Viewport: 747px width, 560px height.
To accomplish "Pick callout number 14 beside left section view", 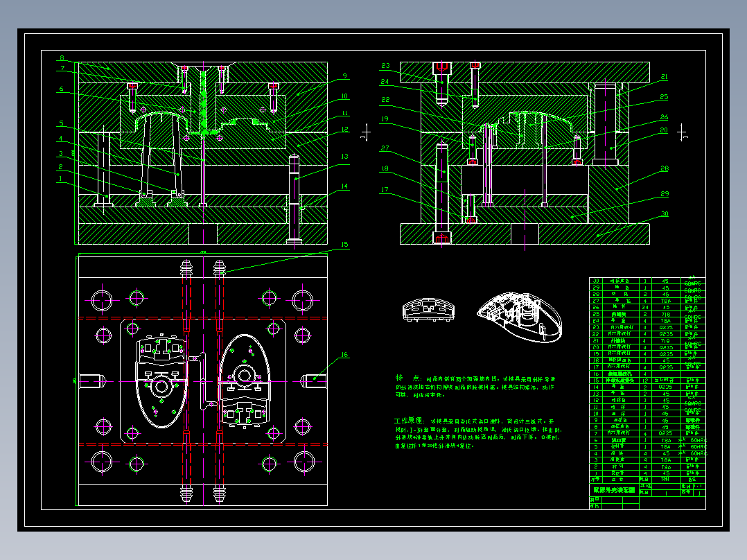I will (x=344, y=186).
